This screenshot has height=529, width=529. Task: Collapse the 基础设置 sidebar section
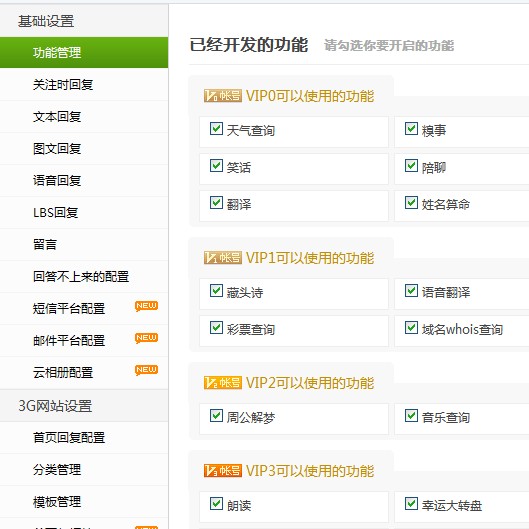coord(84,21)
